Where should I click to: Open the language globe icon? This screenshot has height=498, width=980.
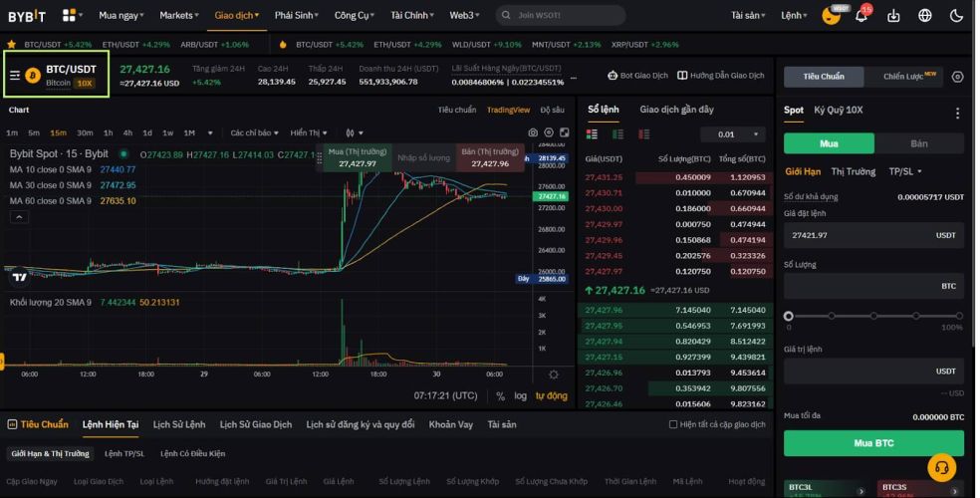[925, 16]
